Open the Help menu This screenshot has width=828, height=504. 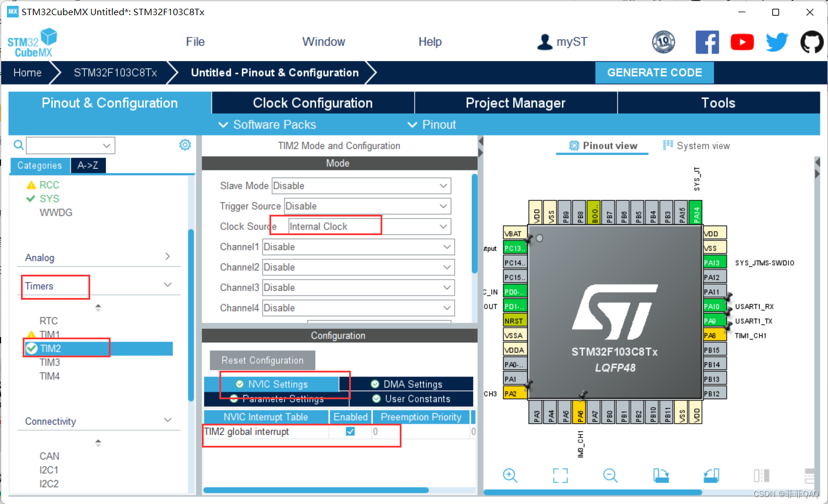click(430, 42)
